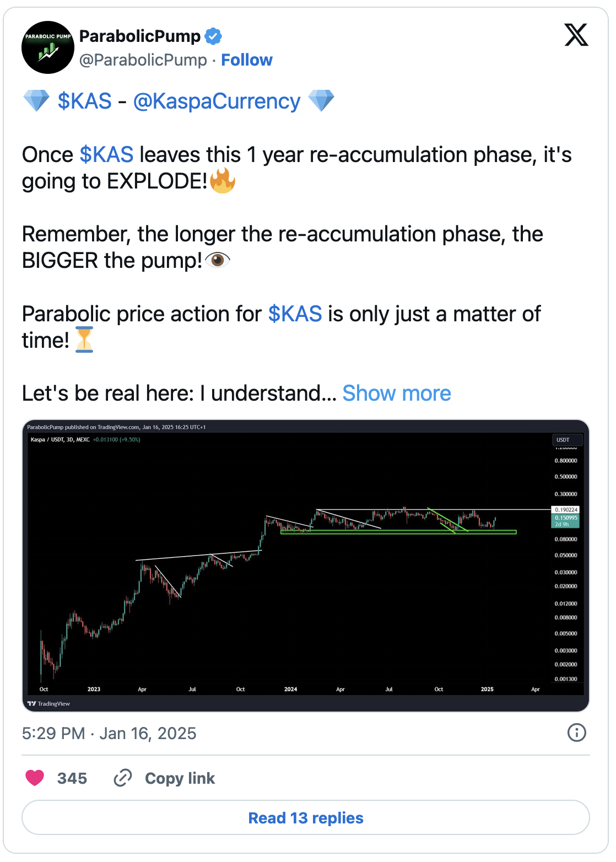Click the X logo icon
616x862 pixels.
pos(576,35)
